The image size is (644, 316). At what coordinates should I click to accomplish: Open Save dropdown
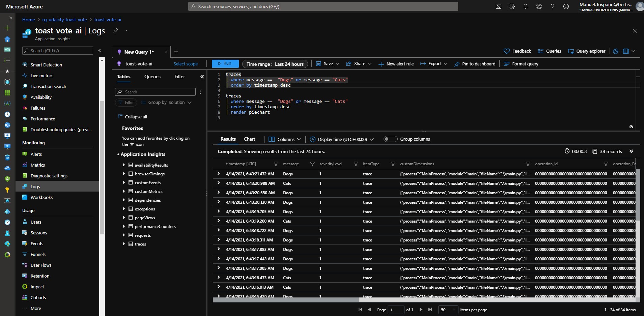(328, 64)
